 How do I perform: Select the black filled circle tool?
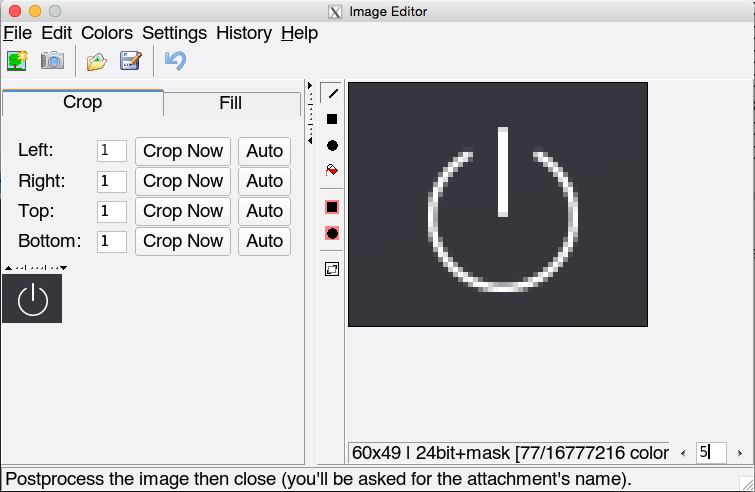click(332, 145)
